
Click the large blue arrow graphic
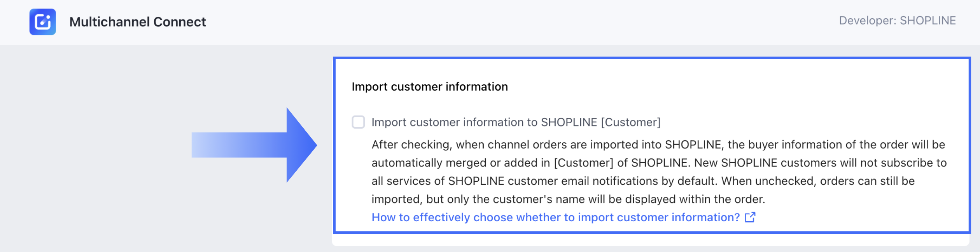264,145
